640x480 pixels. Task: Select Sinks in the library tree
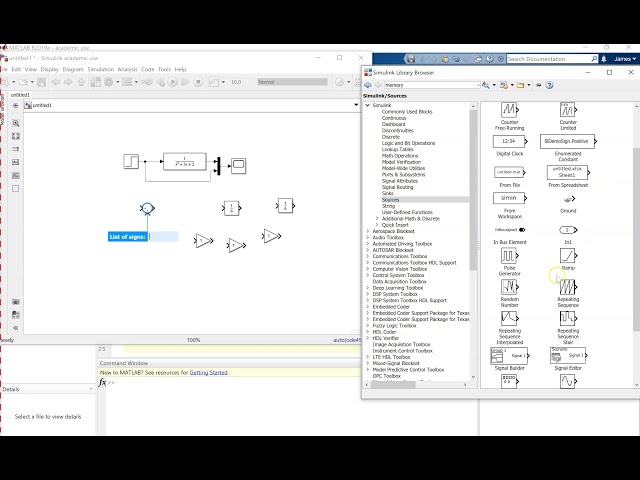388,193
